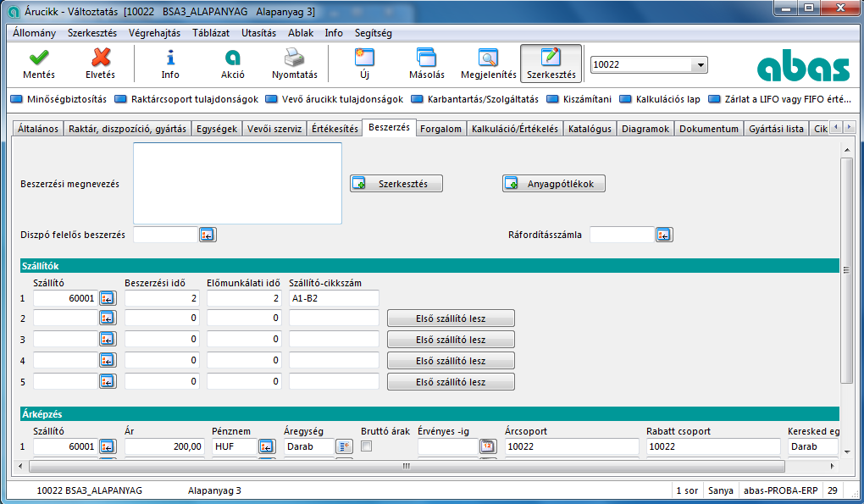Click Első szállító lesz for row 5
864x504 pixels.
pos(451,382)
